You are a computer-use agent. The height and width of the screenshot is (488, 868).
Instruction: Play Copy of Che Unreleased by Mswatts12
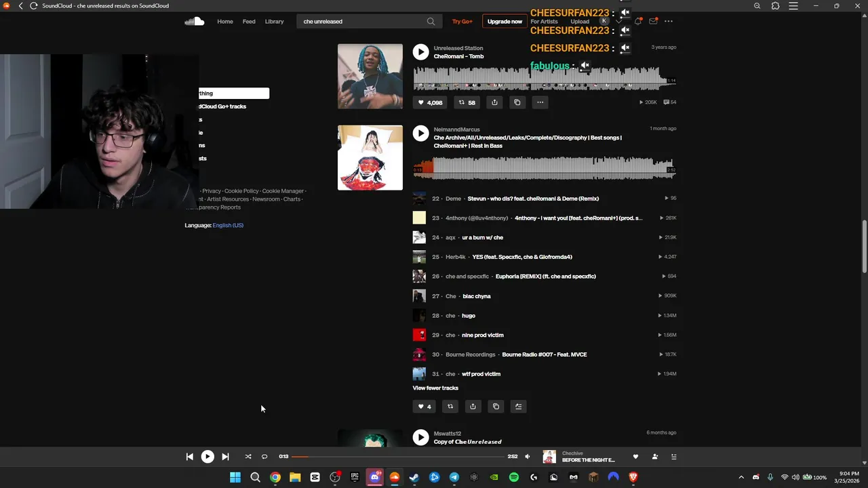click(x=420, y=438)
